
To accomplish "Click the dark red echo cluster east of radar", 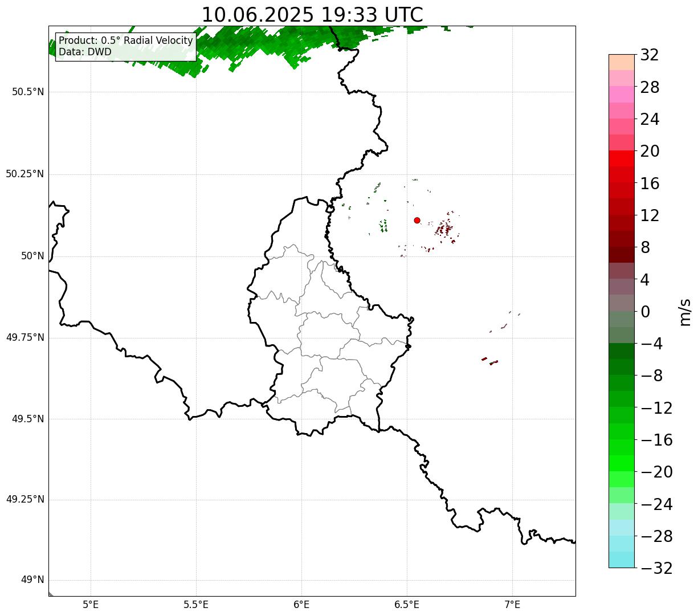I will pyautogui.click(x=445, y=230).
